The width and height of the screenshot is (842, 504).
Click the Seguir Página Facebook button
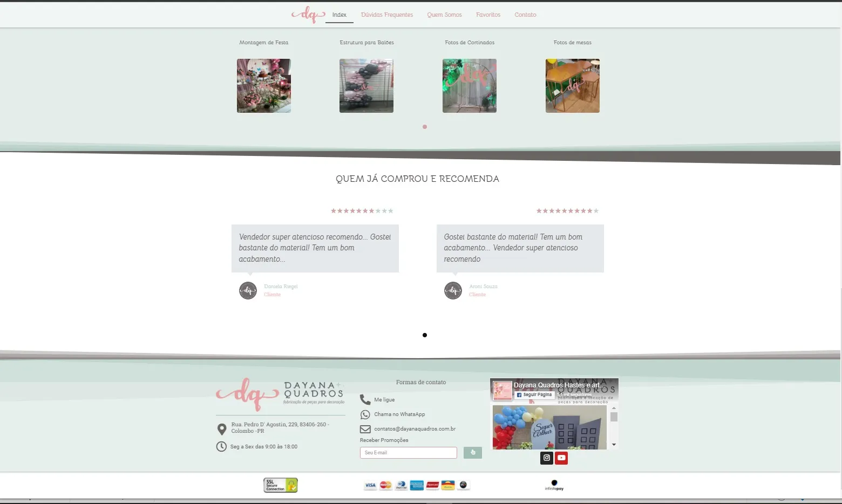534,394
